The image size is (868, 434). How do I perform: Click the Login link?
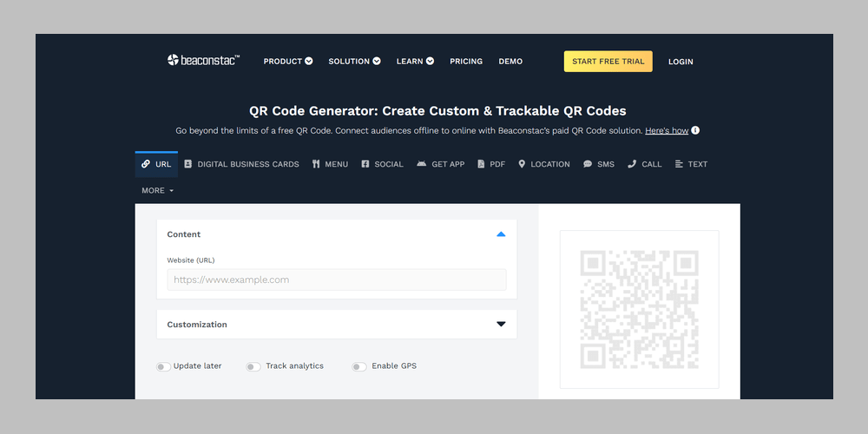click(681, 62)
